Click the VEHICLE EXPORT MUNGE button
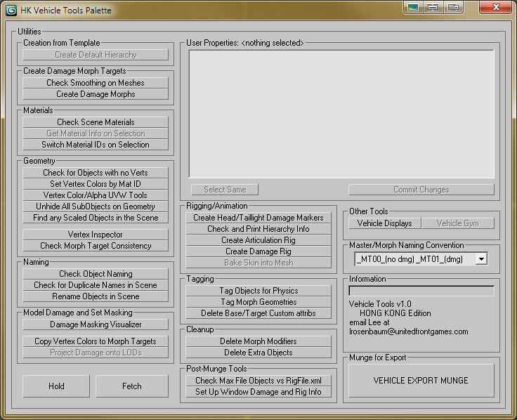 point(421,381)
